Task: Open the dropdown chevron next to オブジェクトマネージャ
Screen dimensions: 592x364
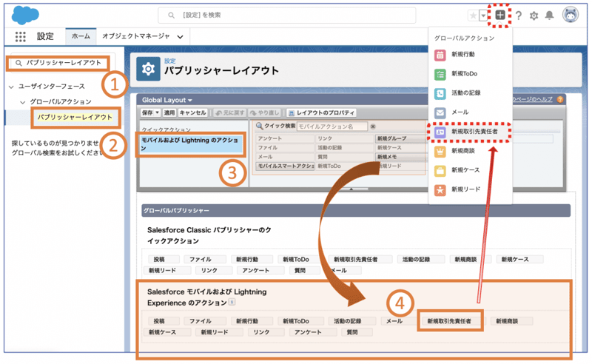Action: tap(181, 37)
